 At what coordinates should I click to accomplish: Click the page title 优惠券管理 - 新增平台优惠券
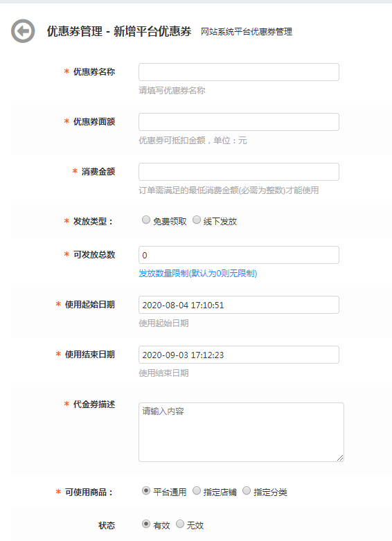pos(119,31)
